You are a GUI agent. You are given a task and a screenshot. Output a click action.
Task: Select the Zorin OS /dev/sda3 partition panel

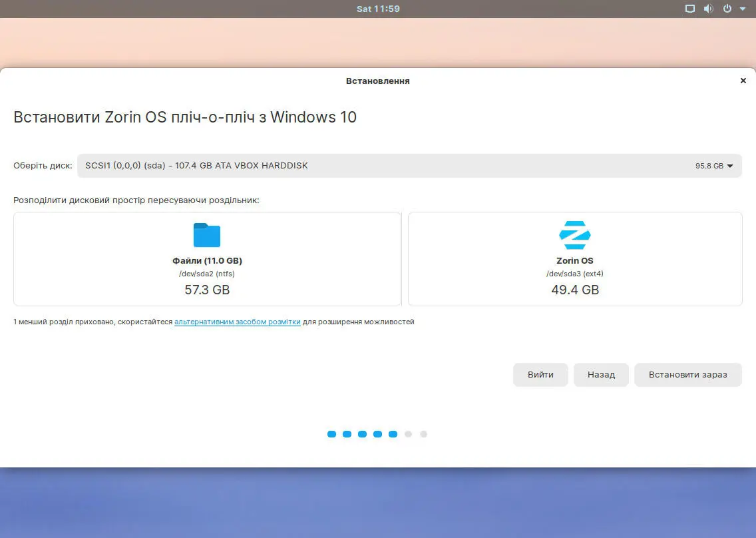click(x=575, y=259)
